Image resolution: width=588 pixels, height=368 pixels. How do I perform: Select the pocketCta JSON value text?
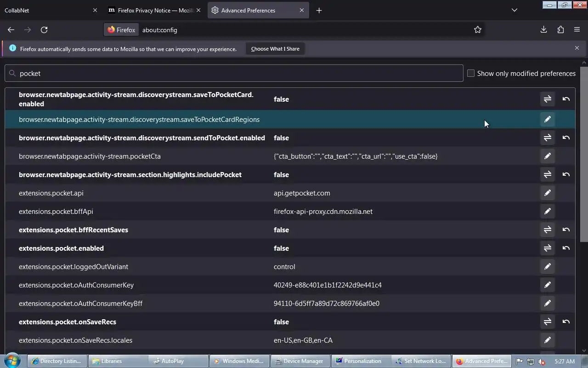(356, 156)
